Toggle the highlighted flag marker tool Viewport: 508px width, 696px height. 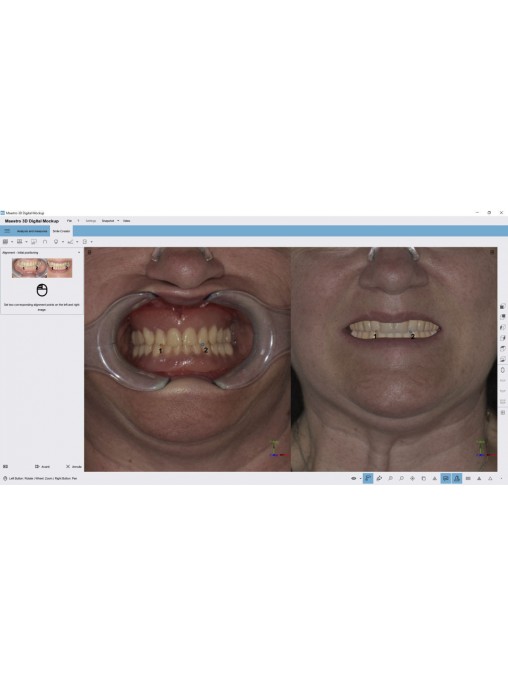pyautogui.click(x=368, y=478)
